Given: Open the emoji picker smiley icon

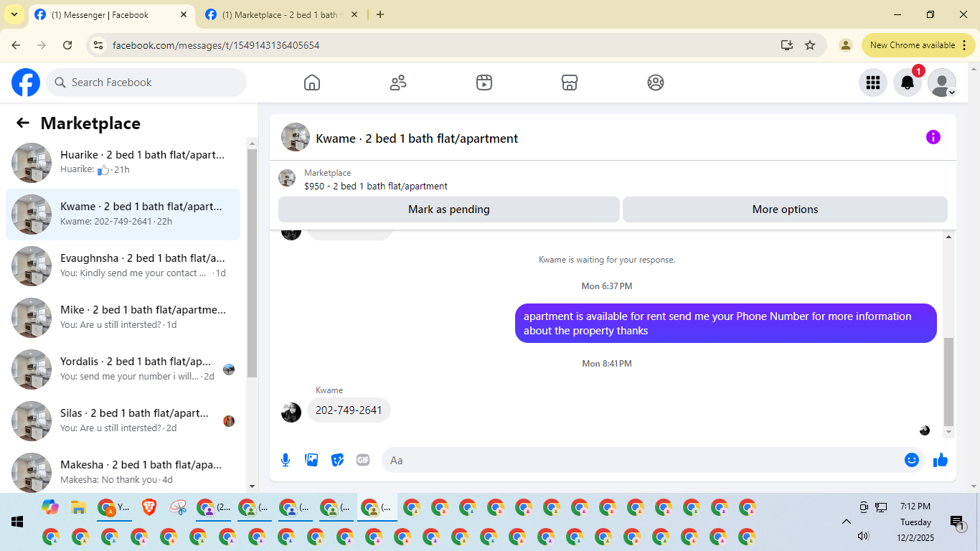Looking at the screenshot, I should pyautogui.click(x=912, y=460).
